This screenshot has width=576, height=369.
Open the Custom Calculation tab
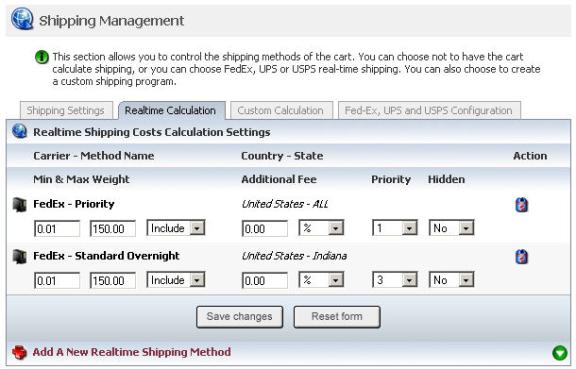point(281,110)
